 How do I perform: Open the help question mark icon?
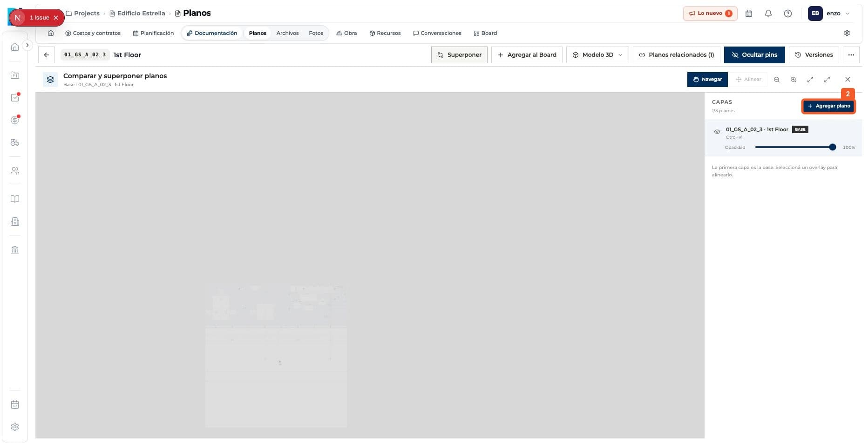[788, 13]
